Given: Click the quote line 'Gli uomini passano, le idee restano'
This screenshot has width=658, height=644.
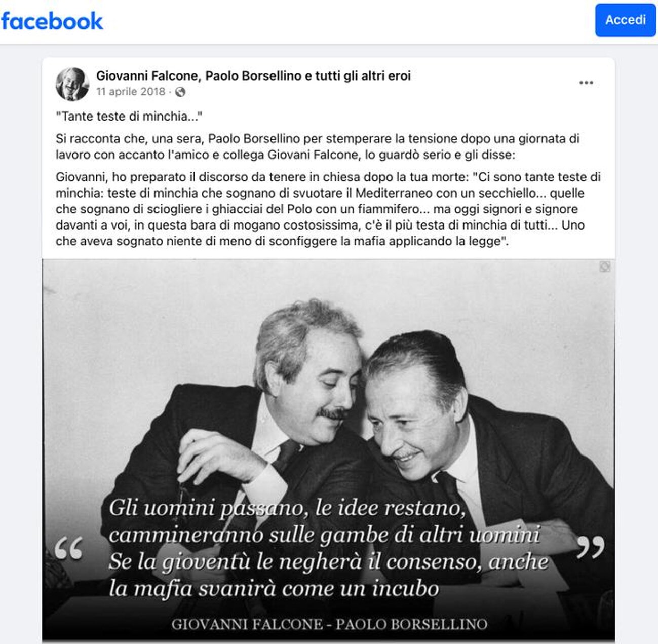Looking at the screenshot, I should 287,508.
